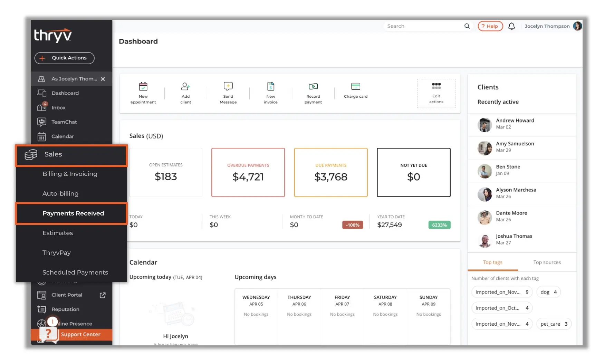Focus the Search field
614x364 pixels.
[424, 26]
